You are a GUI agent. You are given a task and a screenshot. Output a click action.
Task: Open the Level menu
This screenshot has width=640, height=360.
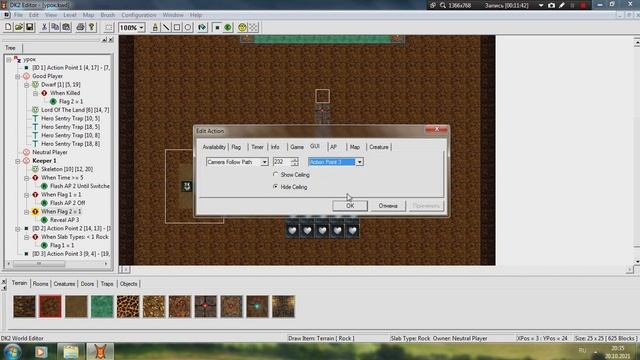(x=69, y=15)
